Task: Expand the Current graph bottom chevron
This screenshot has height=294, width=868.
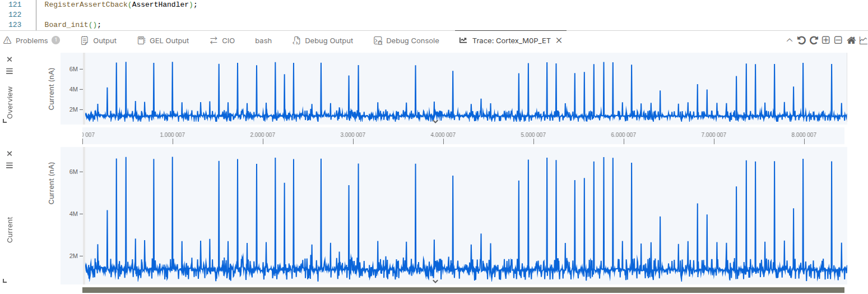Action: [435, 281]
